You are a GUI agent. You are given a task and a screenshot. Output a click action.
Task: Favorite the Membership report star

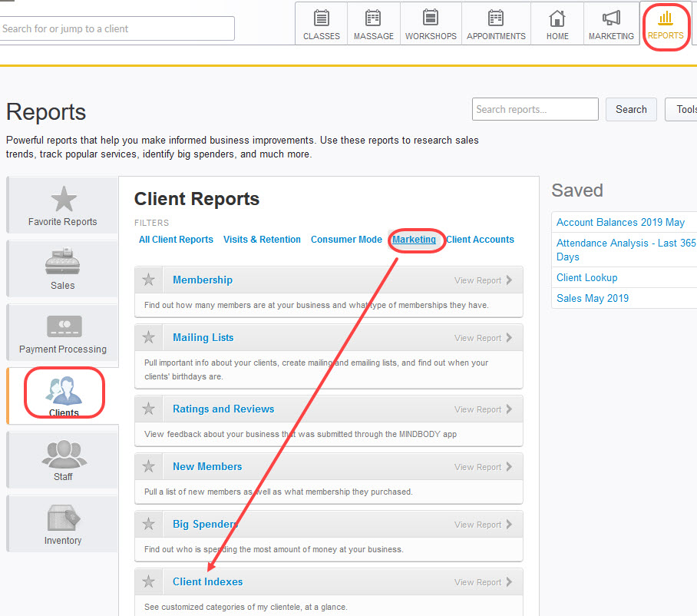coord(149,280)
